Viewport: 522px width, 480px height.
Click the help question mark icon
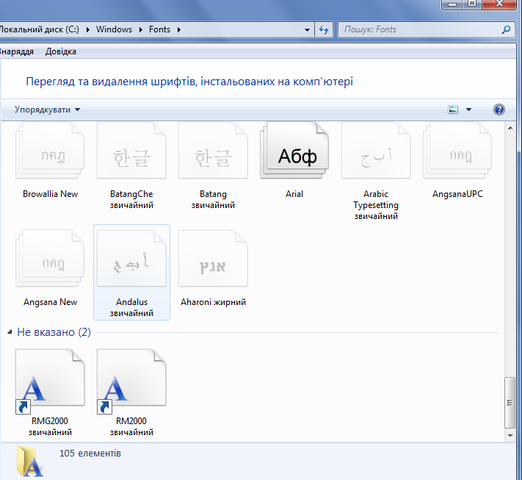(x=499, y=109)
